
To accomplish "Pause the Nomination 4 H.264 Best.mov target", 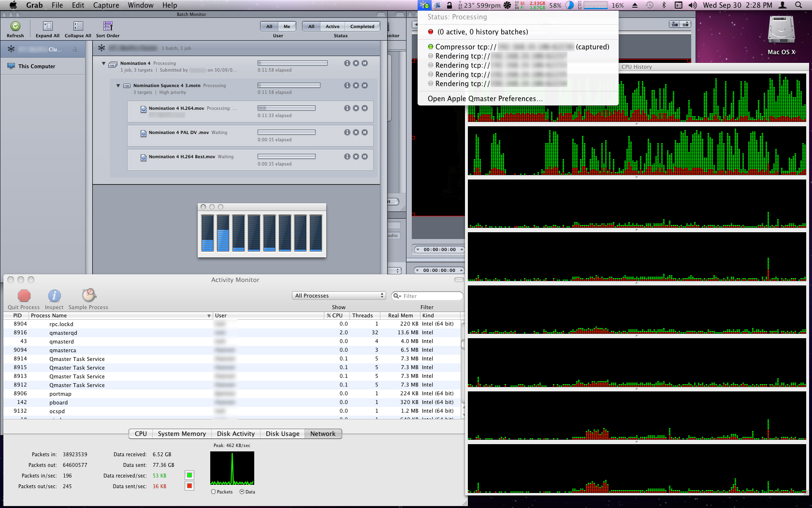I will (364, 157).
